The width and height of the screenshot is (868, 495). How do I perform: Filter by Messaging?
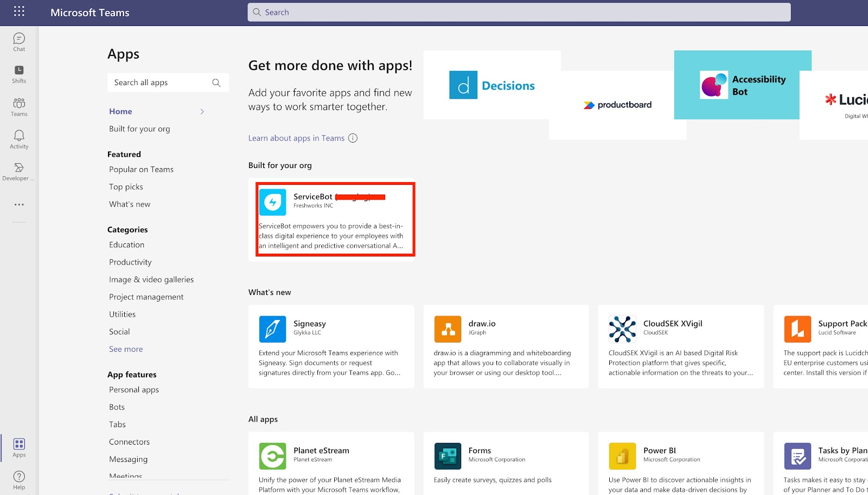pos(128,459)
